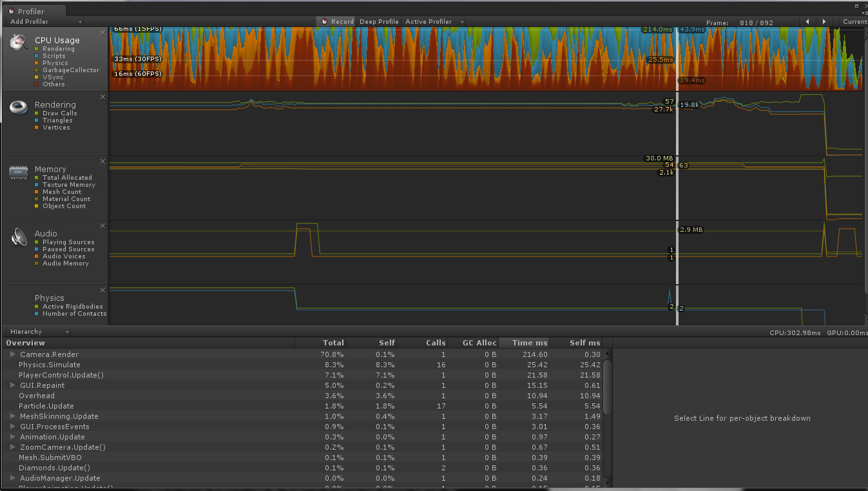Select the Overhead row
The image size is (868, 491).
click(303, 396)
